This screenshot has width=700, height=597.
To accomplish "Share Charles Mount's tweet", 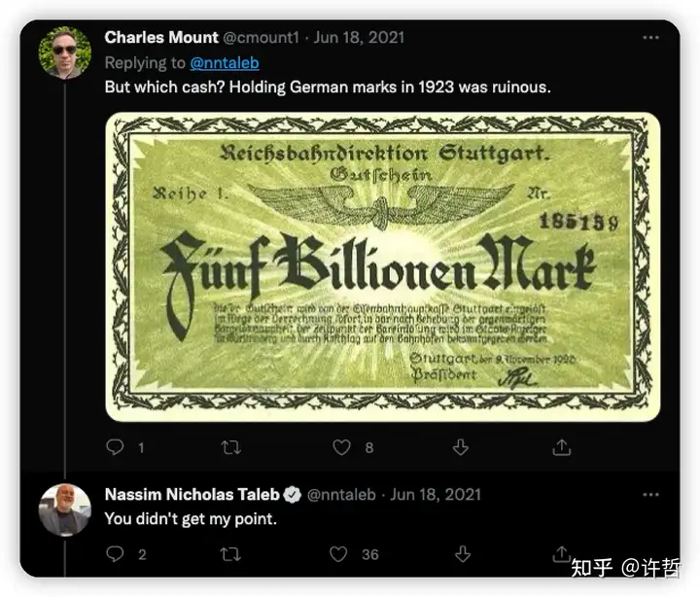I will click(x=561, y=447).
